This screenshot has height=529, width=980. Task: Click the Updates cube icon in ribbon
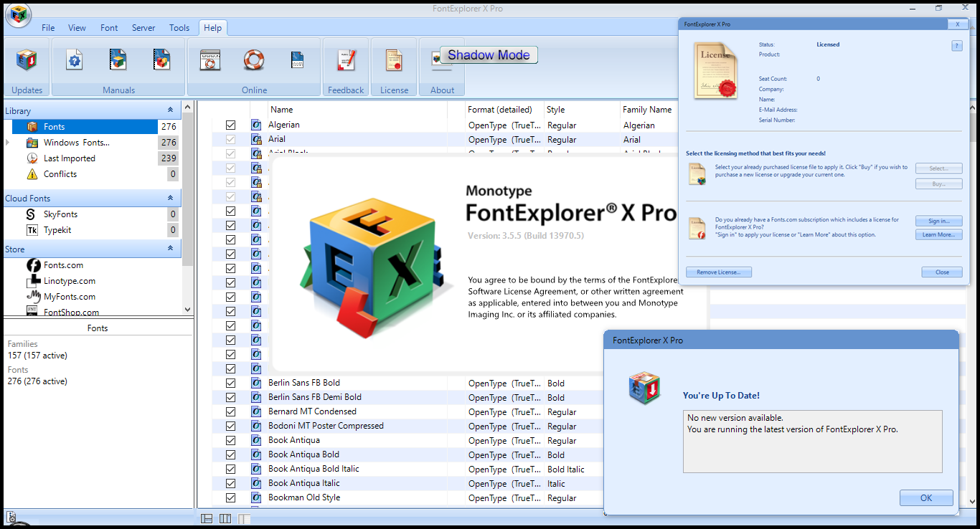click(x=27, y=61)
